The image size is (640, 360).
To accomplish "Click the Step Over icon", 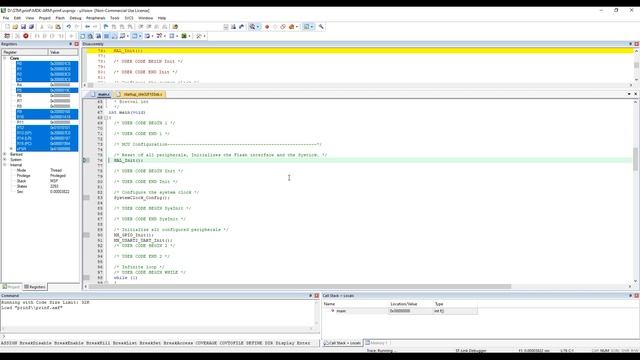I will point(44,36).
